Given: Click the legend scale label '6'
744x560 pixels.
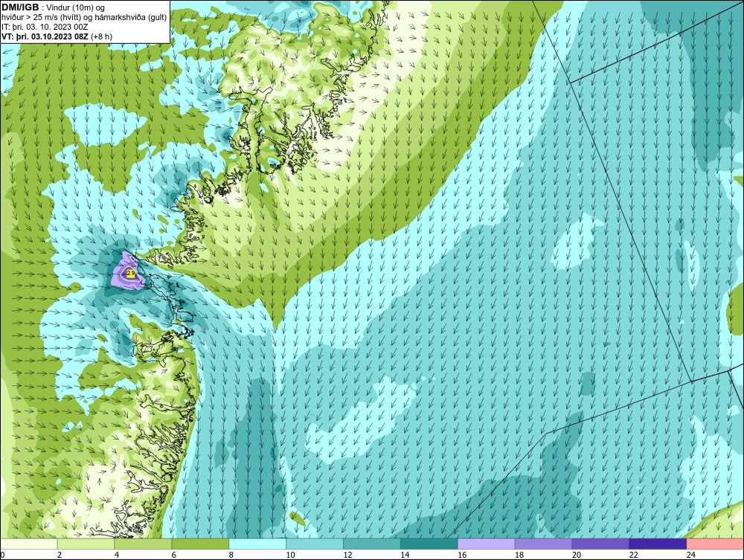Looking at the screenshot, I should pyautogui.click(x=173, y=556).
